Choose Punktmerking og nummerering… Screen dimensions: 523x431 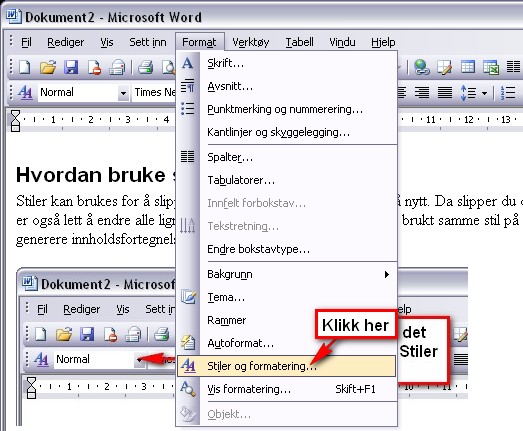(x=287, y=109)
